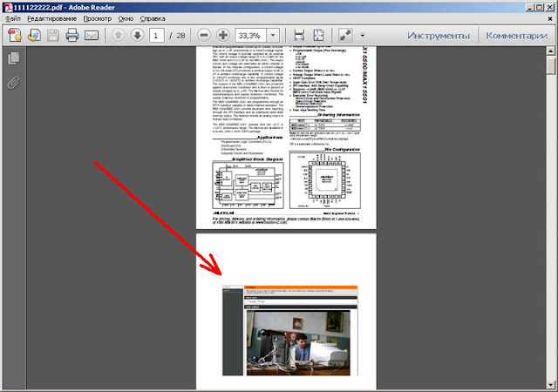The image size is (558, 392).
Task: Open the Инструменты panel
Action: [x=439, y=36]
